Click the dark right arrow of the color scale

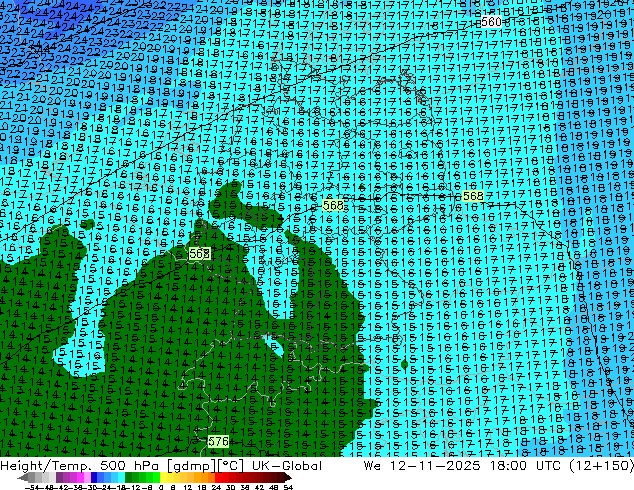288,478
